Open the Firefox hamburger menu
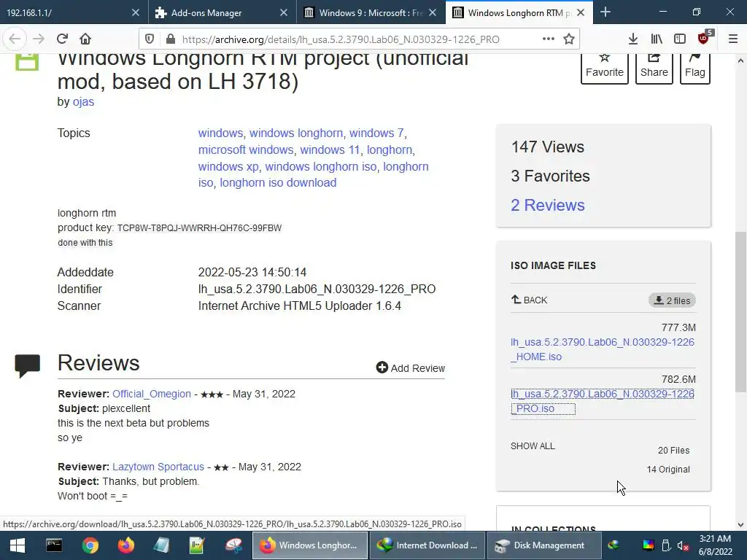The image size is (747, 560). pyautogui.click(x=733, y=39)
